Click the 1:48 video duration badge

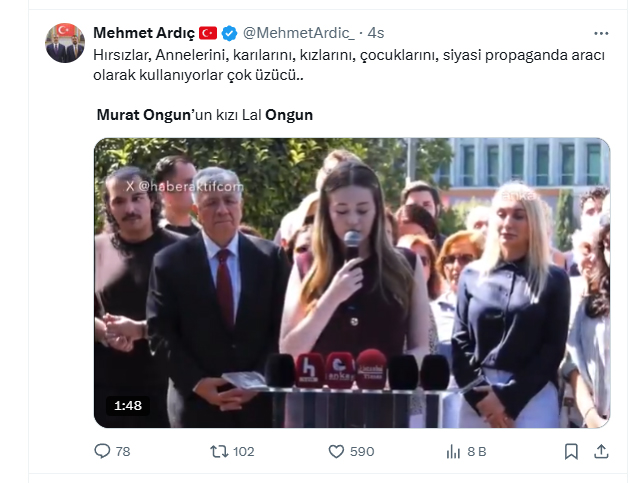pyautogui.click(x=126, y=405)
